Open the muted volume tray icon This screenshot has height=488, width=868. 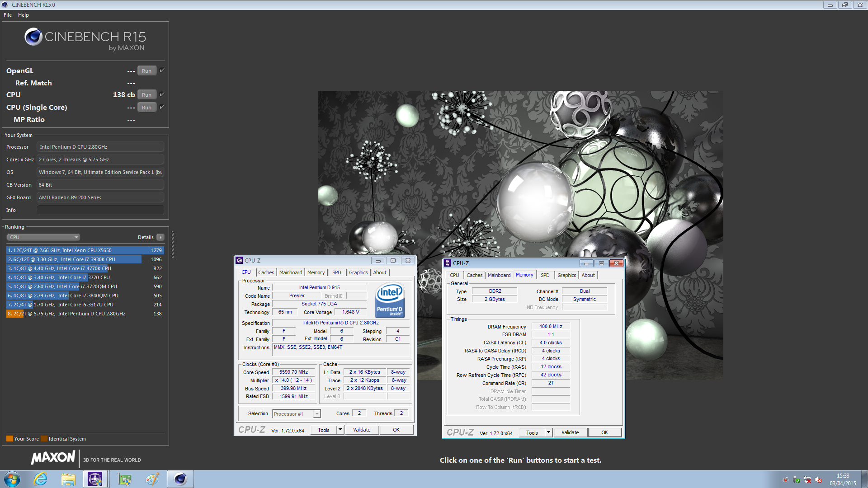point(818,480)
